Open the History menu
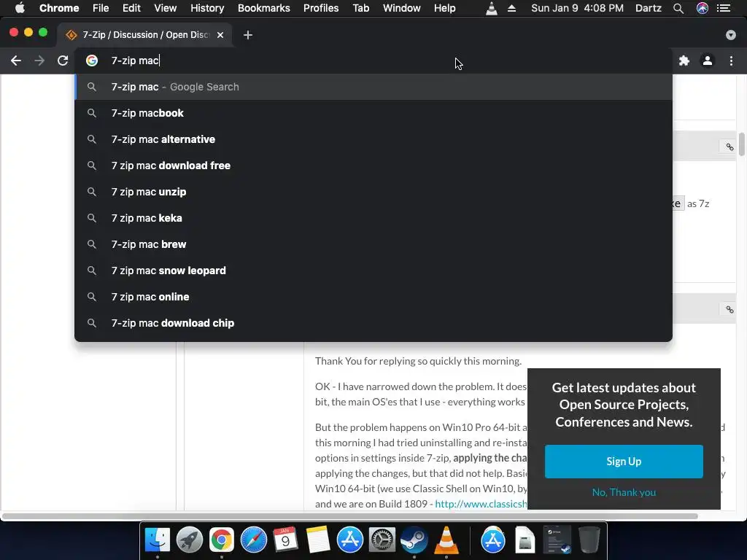747x560 pixels. pyautogui.click(x=207, y=8)
